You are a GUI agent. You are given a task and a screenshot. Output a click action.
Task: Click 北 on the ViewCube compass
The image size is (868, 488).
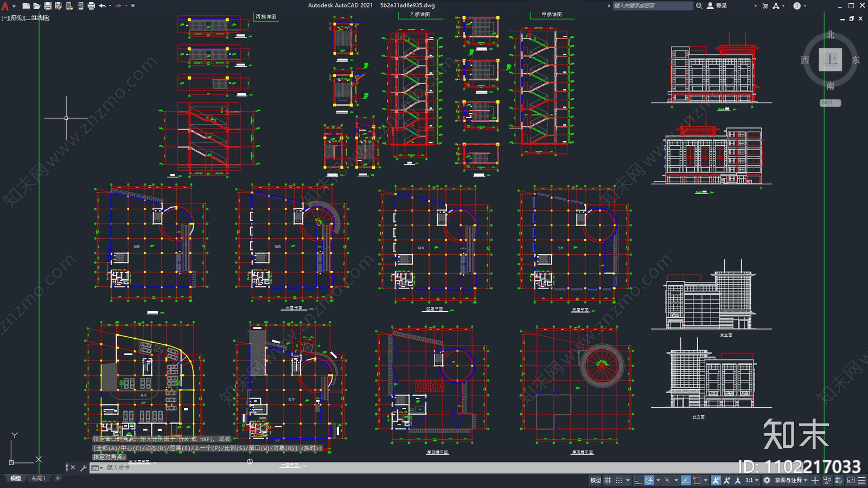tap(831, 35)
